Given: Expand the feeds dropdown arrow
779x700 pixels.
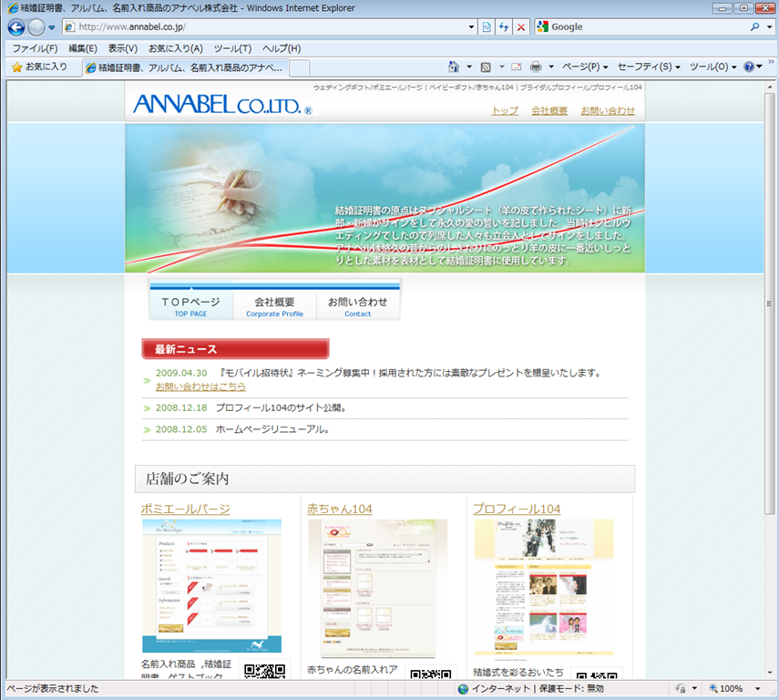Looking at the screenshot, I should click(x=501, y=67).
